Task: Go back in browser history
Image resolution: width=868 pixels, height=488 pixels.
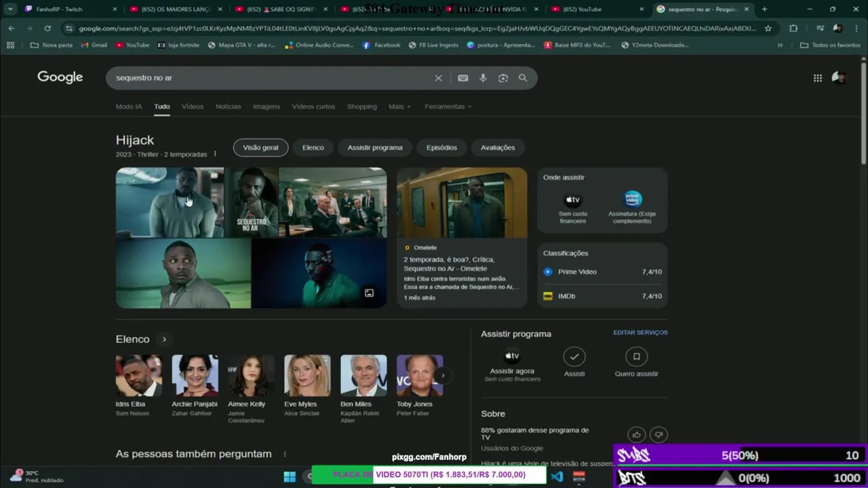Action: click(12, 28)
